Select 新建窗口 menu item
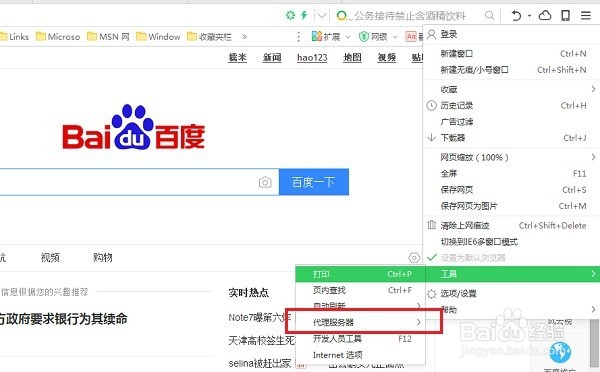 click(x=511, y=54)
